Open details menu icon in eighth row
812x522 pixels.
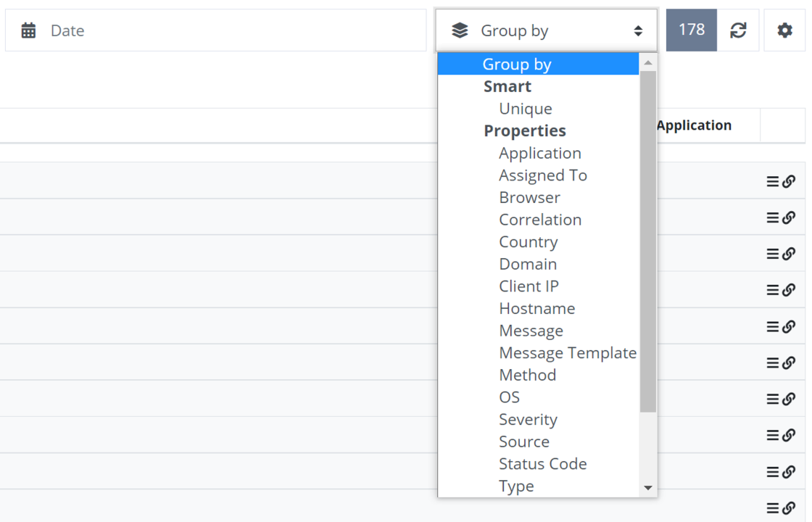click(x=772, y=436)
